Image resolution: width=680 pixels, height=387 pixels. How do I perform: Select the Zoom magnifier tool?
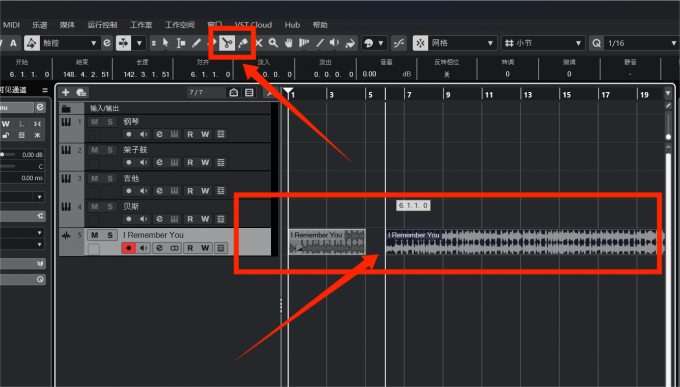tap(273, 43)
